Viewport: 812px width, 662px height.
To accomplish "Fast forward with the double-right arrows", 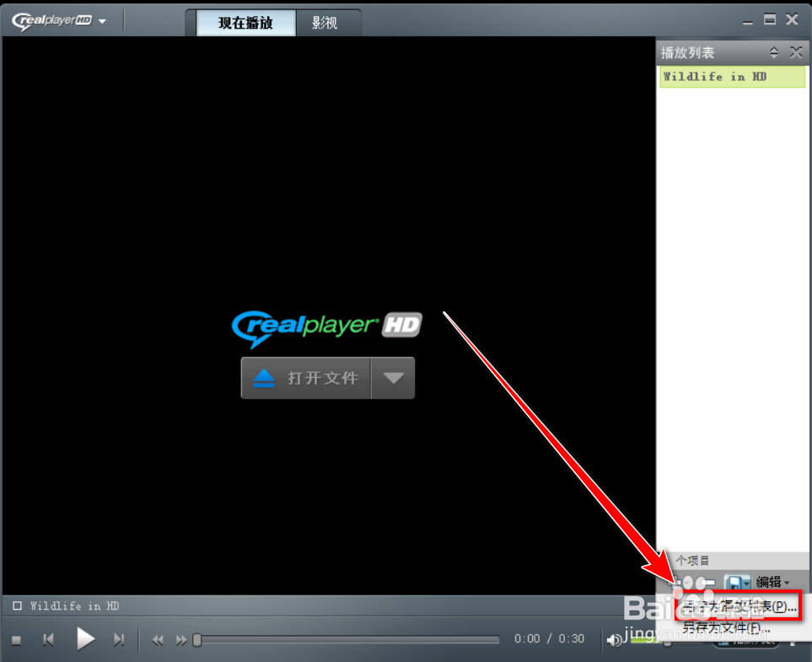I will click(180, 640).
